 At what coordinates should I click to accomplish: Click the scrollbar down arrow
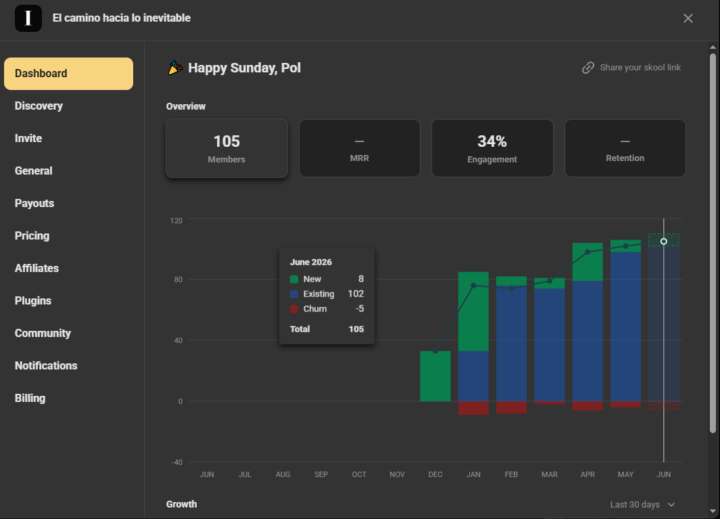click(x=713, y=511)
